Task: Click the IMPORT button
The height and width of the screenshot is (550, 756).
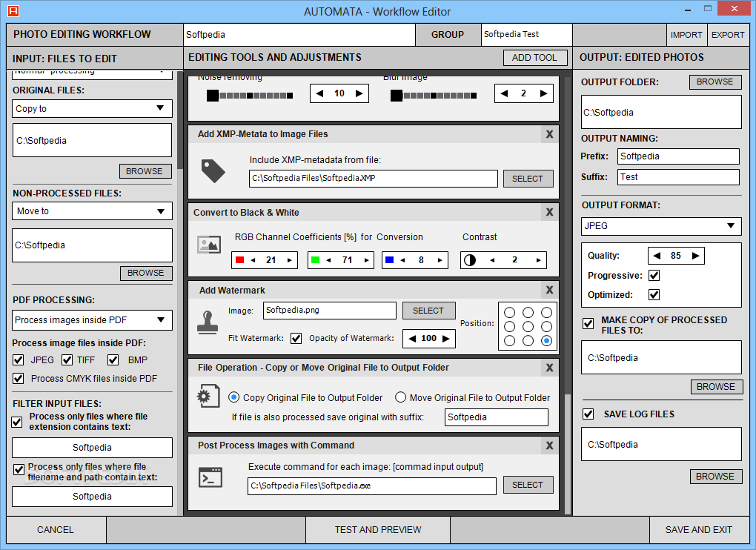Action: (686, 35)
